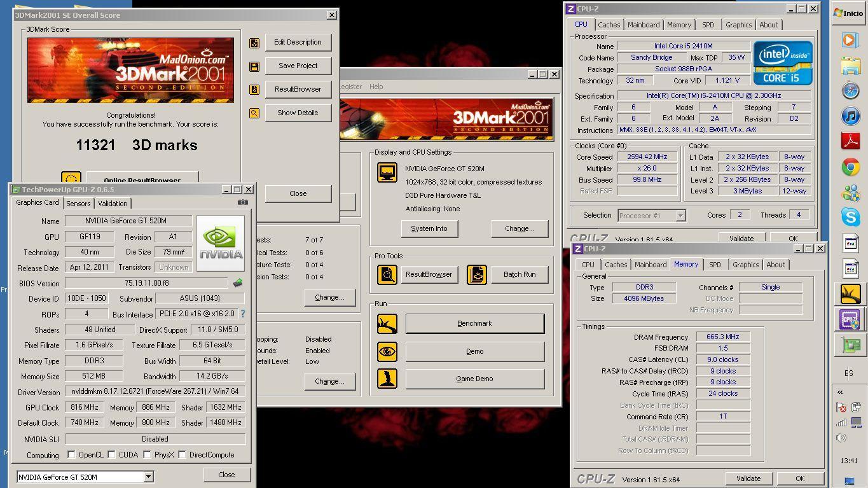
Task: Click the Pro Tools ResultBrowser magnifier icon
Action: click(x=387, y=275)
